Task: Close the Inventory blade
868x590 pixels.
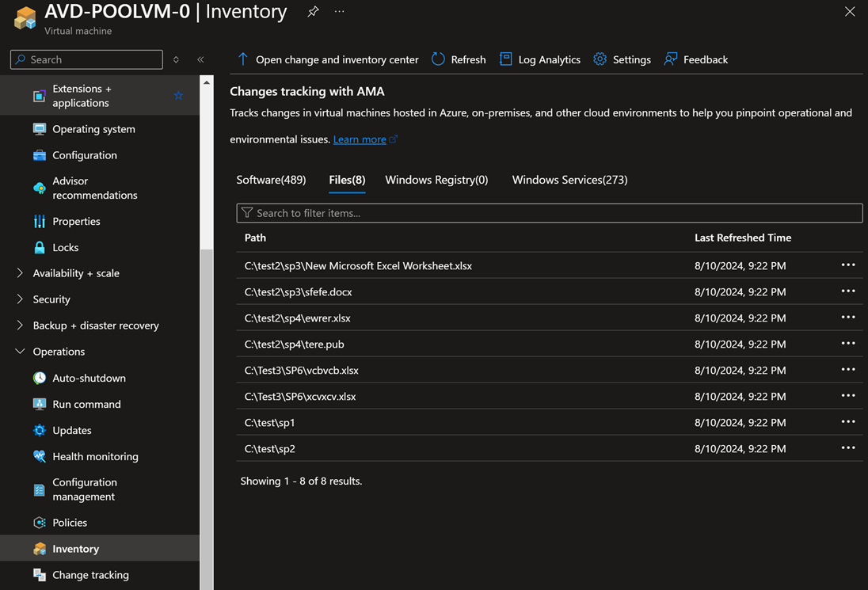Action: 850,11
